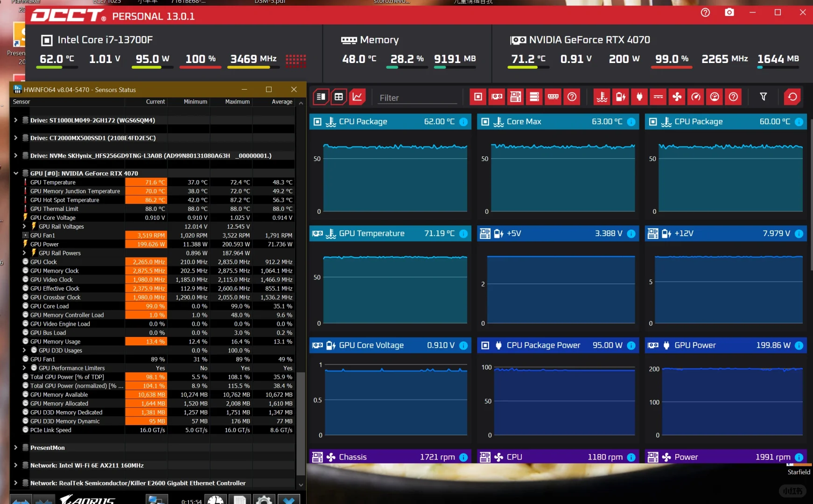Open info for the CPU fan card
The image size is (813, 504).
pos(631,457)
